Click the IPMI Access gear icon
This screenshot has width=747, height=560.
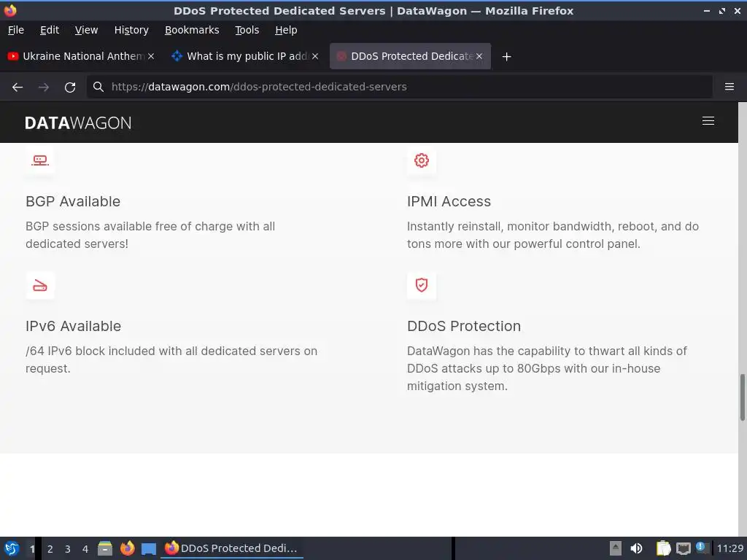(x=421, y=160)
